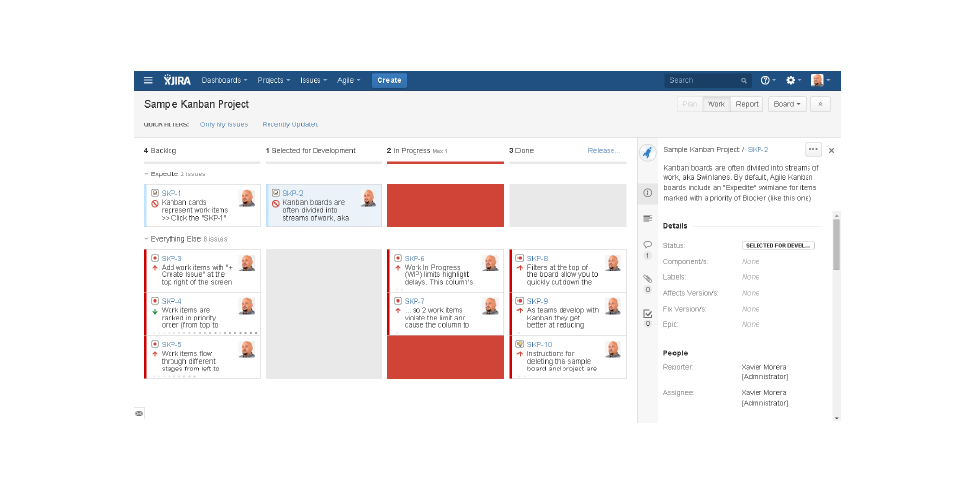Click the rocket project icon in detail panel
Viewport: 980px width, 493px height.
point(648,153)
